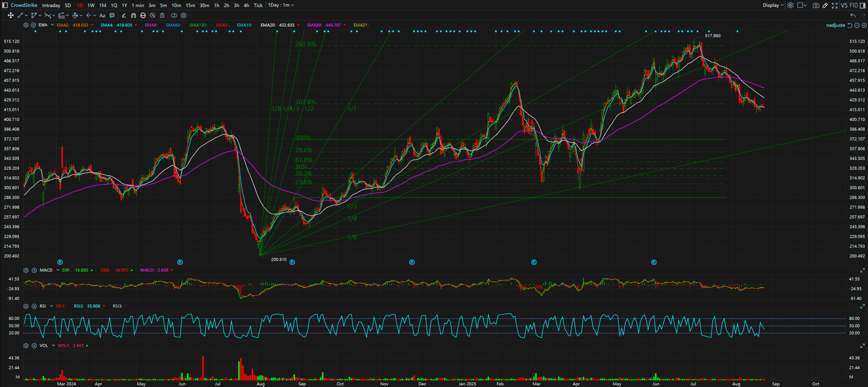Switch to the Intraday timeframe
This screenshot has height=387, width=868.
[51, 5]
